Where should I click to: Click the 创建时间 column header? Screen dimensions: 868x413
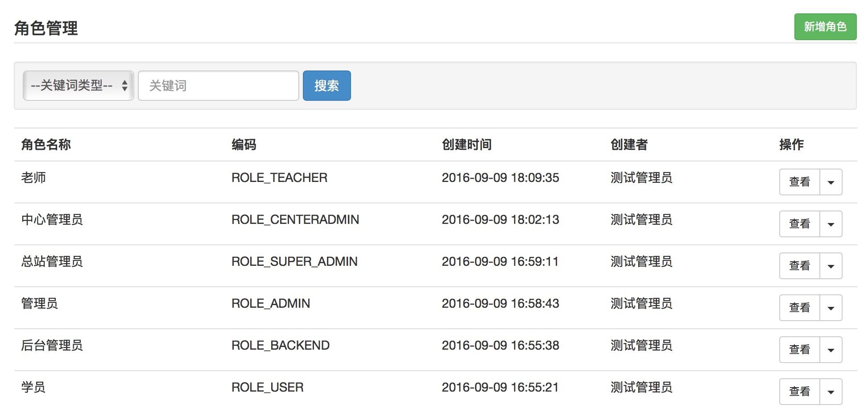[x=467, y=145]
